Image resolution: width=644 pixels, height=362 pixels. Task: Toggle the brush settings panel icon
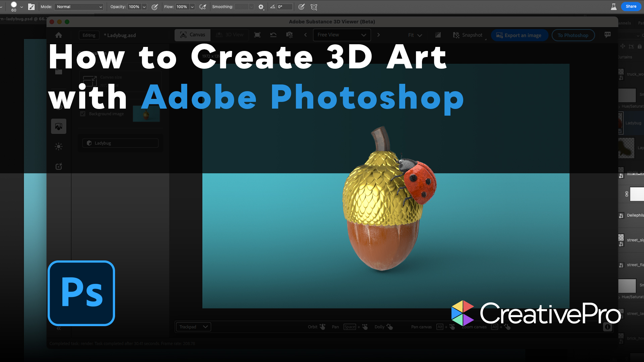point(31,7)
